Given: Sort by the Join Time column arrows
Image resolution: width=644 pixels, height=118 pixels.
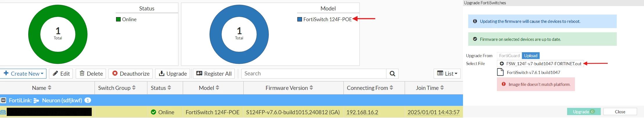Looking at the screenshot, I should pos(442,88).
